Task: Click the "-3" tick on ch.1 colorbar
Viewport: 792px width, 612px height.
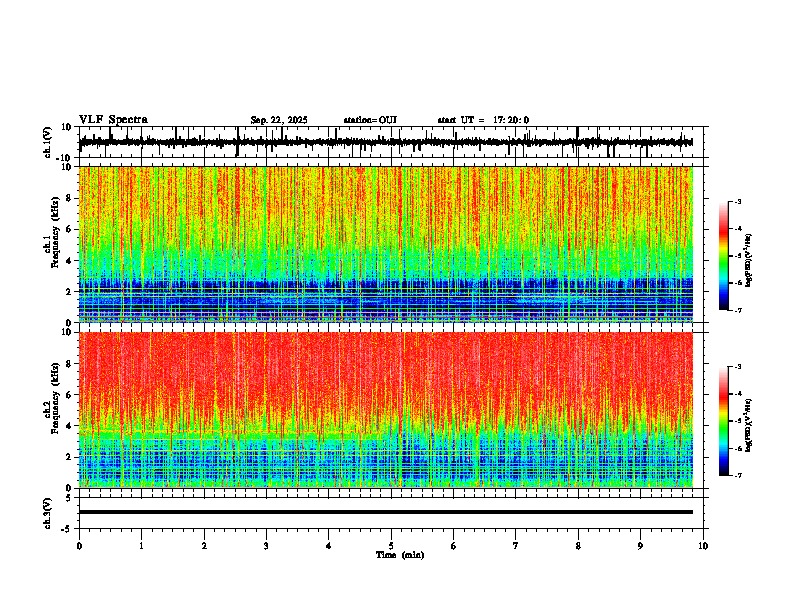Action: (737, 201)
